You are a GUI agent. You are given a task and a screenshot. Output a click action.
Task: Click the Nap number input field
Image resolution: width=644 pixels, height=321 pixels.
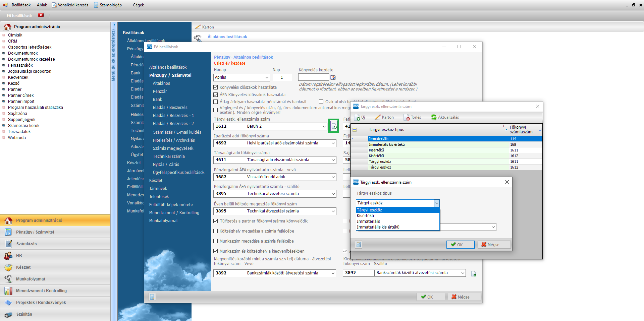coord(282,77)
